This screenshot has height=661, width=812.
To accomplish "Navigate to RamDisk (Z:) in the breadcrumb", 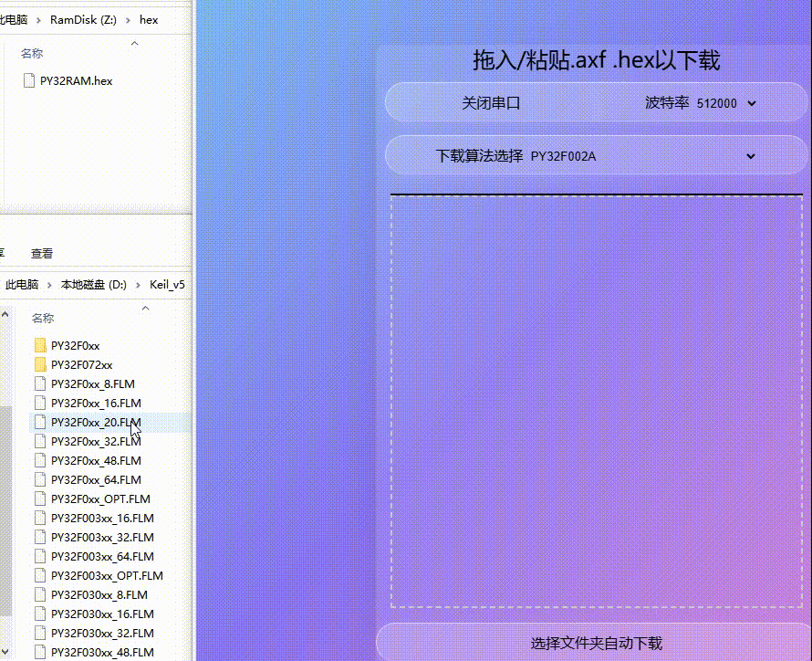I will [x=83, y=19].
